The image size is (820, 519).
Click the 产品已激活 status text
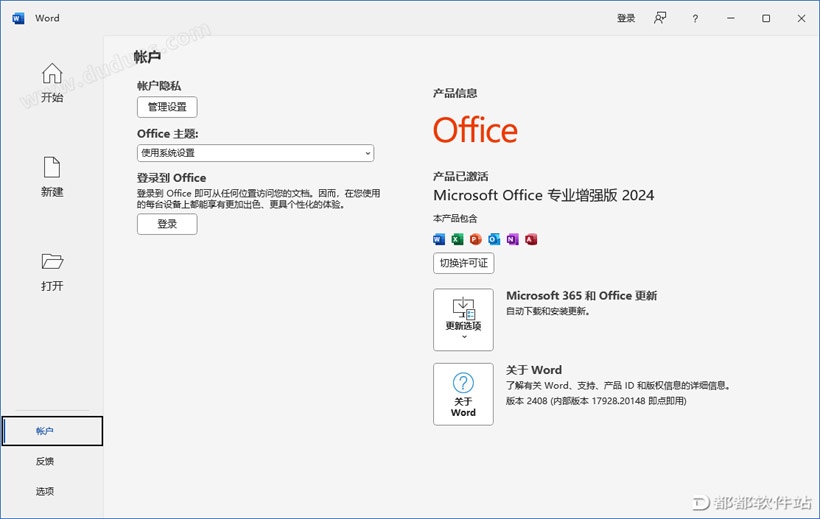pyautogui.click(x=461, y=176)
